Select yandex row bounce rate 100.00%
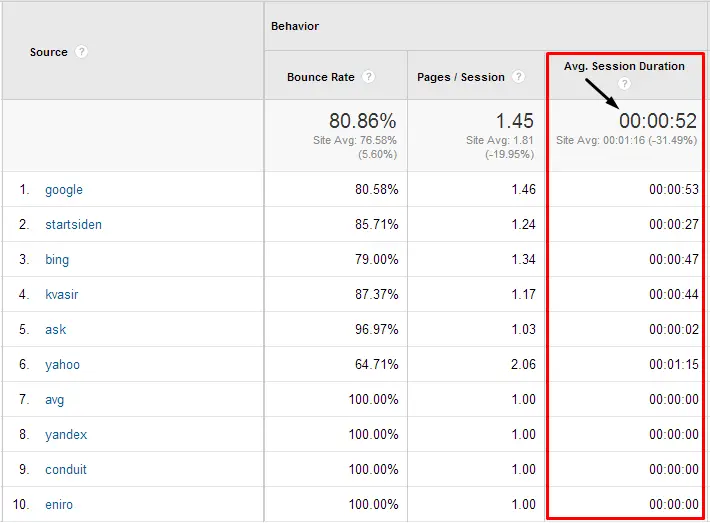Image resolution: width=710 pixels, height=523 pixels. point(374,434)
